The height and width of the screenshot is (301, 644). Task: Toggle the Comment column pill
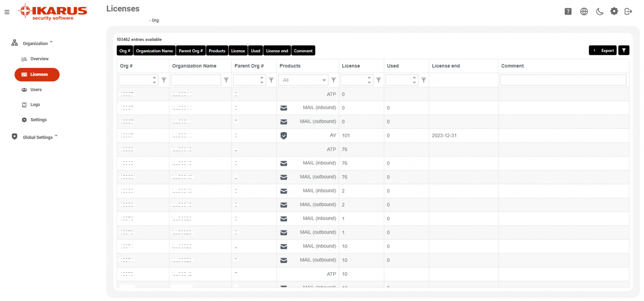click(x=303, y=50)
